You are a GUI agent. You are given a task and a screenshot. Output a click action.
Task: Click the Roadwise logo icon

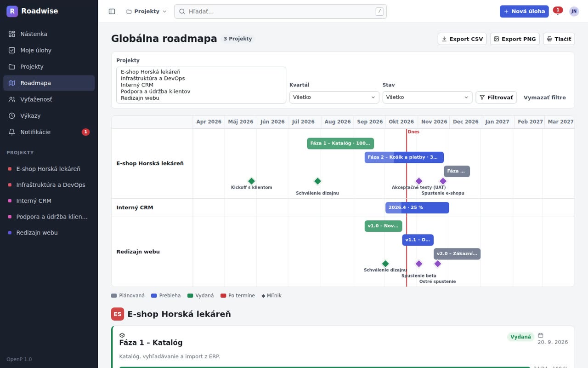point(12,11)
